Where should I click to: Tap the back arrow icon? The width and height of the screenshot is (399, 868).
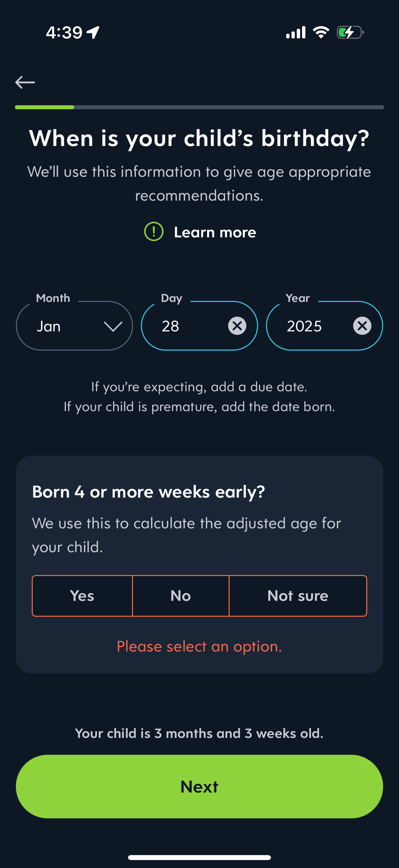point(25,82)
